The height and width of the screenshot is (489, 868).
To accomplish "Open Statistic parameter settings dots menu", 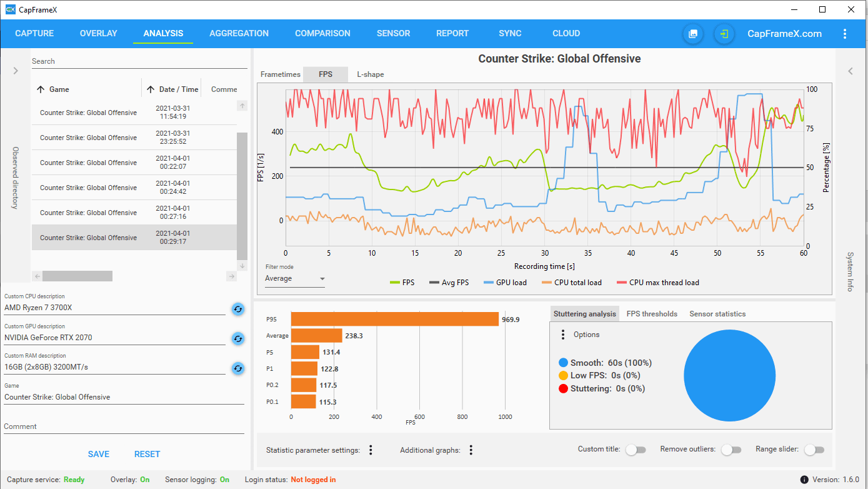I will tap(371, 450).
